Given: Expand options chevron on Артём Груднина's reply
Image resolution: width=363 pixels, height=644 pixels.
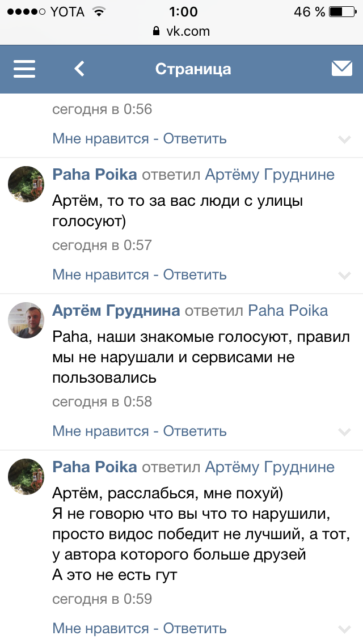Looking at the screenshot, I should point(345,431).
